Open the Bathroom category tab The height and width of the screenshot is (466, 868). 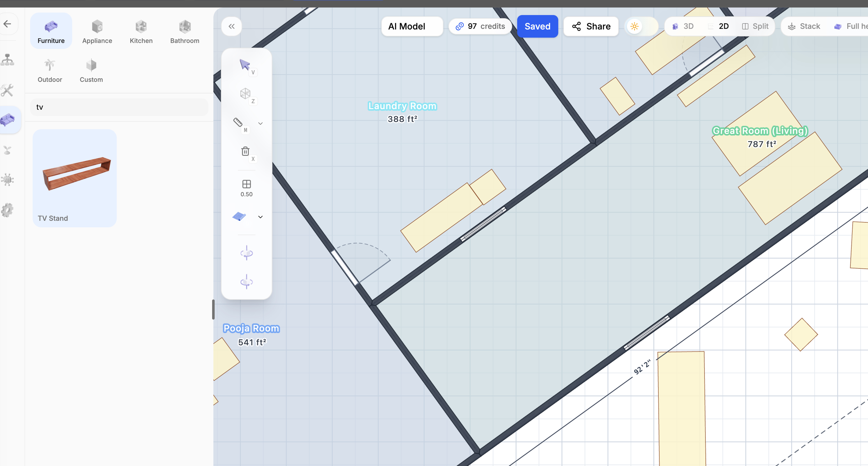pyautogui.click(x=185, y=31)
